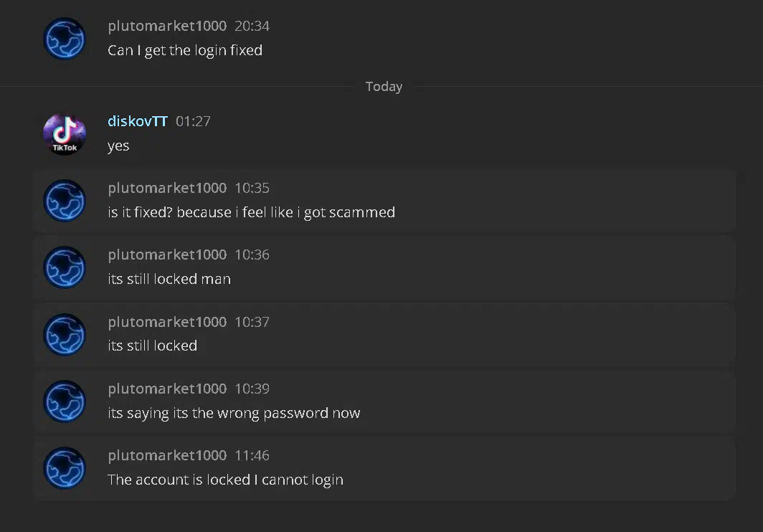This screenshot has height=532, width=763.
Task: Select the 01:27 timestamp
Action: coord(193,121)
